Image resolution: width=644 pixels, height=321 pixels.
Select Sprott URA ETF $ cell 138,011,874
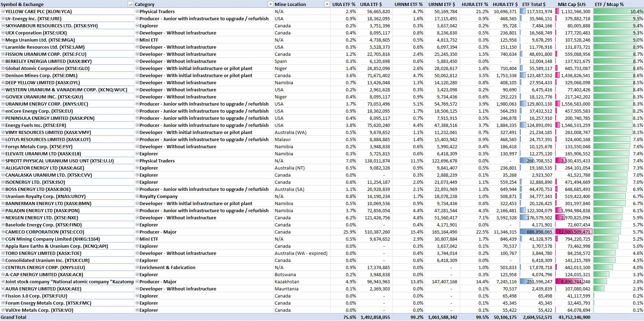[x=374, y=161]
